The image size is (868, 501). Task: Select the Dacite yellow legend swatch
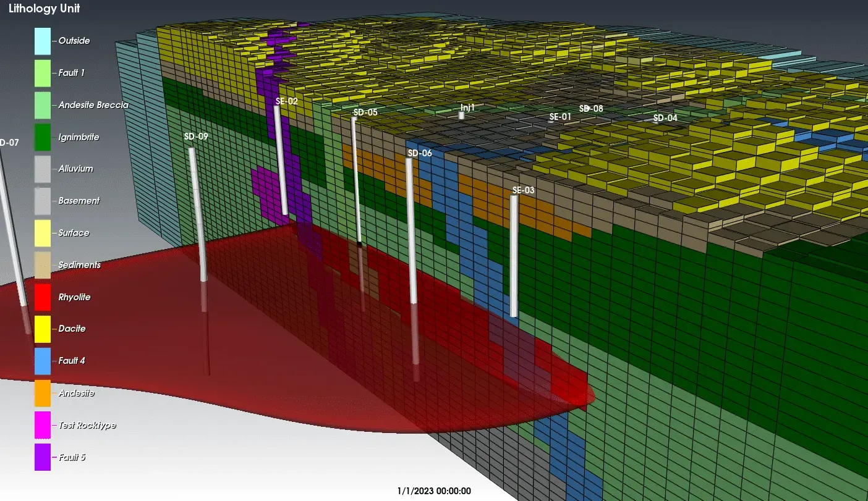pyautogui.click(x=43, y=329)
